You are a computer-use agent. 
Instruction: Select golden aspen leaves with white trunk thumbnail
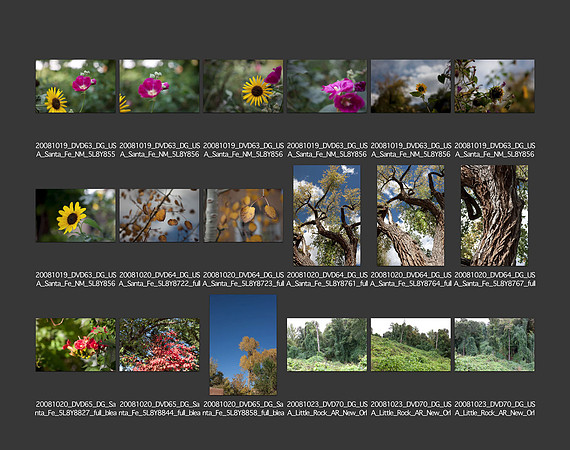coord(243,215)
